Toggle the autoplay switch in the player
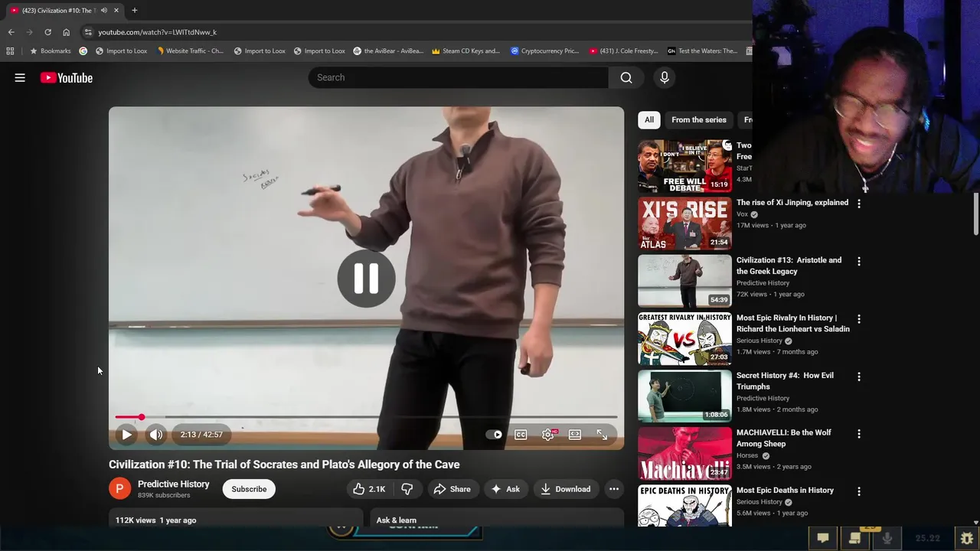This screenshot has width=980, height=551. (494, 435)
